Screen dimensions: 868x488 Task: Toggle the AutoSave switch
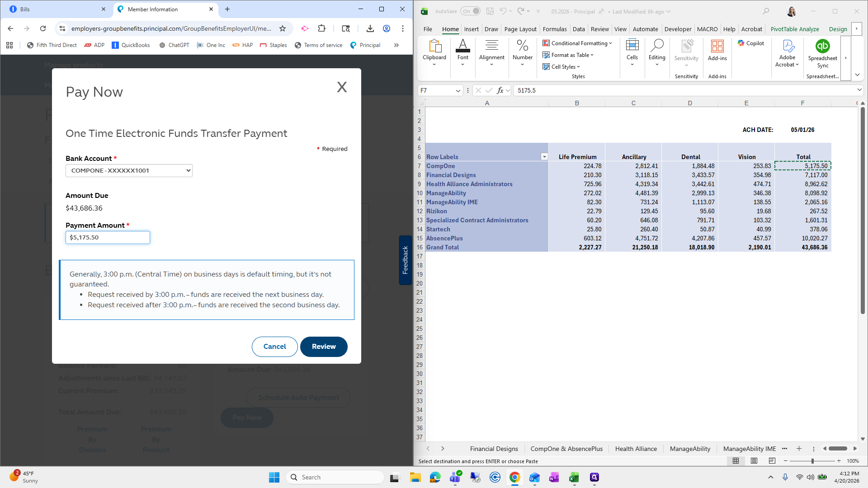point(470,11)
